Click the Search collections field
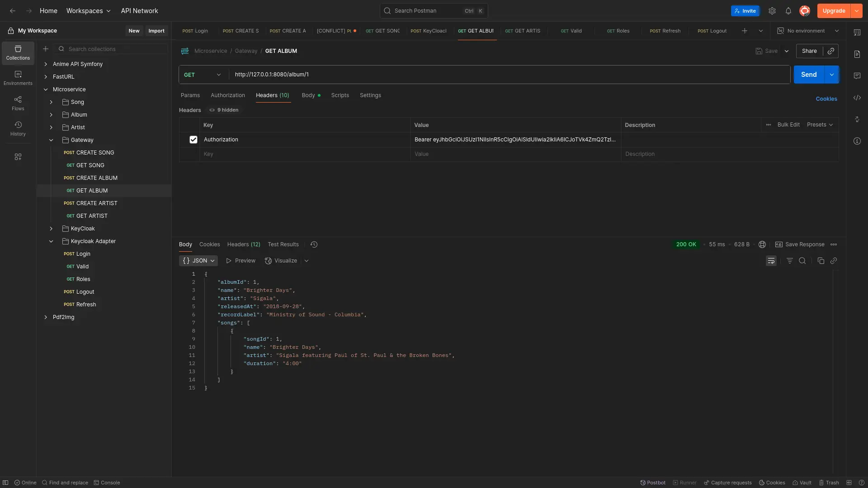This screenshot has height=488, width=868. (111, 49)
